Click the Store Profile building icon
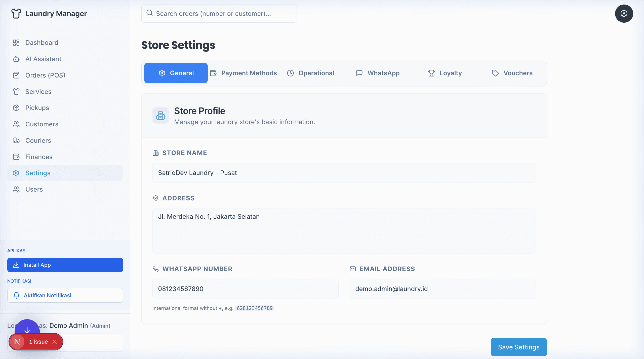This screenshot has height=359, width=644. tap(160, 116)
